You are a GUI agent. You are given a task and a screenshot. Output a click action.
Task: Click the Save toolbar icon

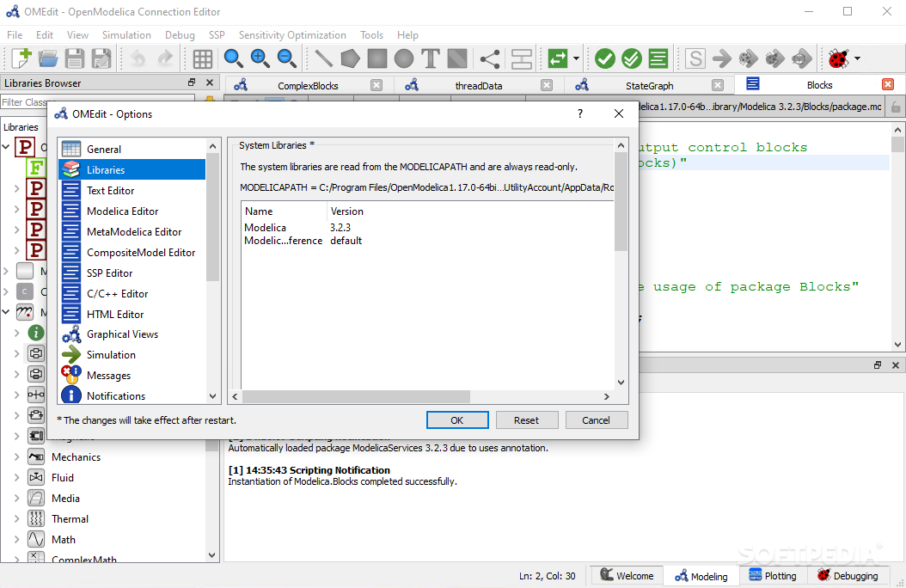75,58
